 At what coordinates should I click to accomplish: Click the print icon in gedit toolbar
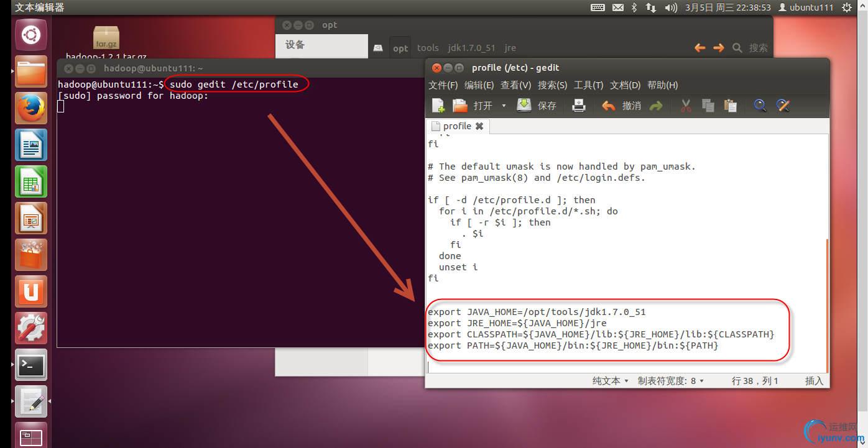[579, 106]
